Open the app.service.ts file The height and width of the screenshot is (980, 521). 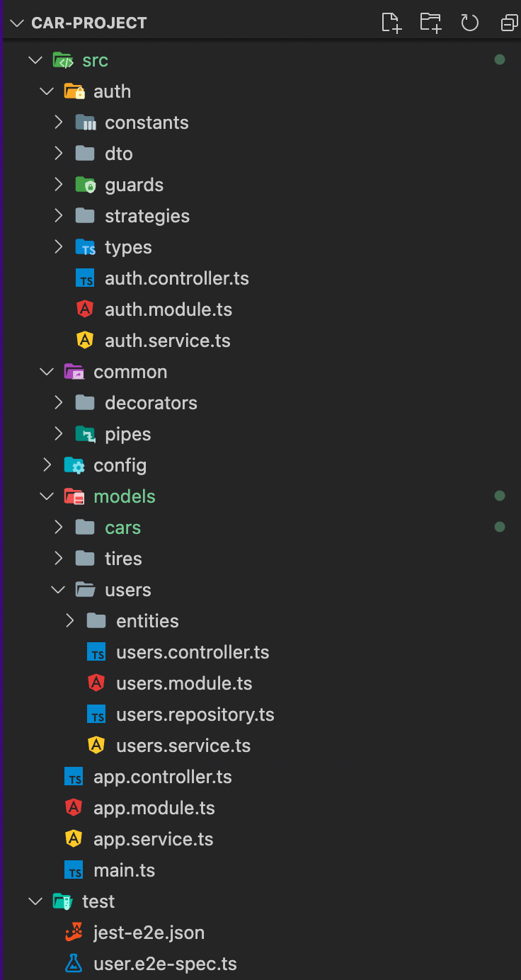click(154, 839)
